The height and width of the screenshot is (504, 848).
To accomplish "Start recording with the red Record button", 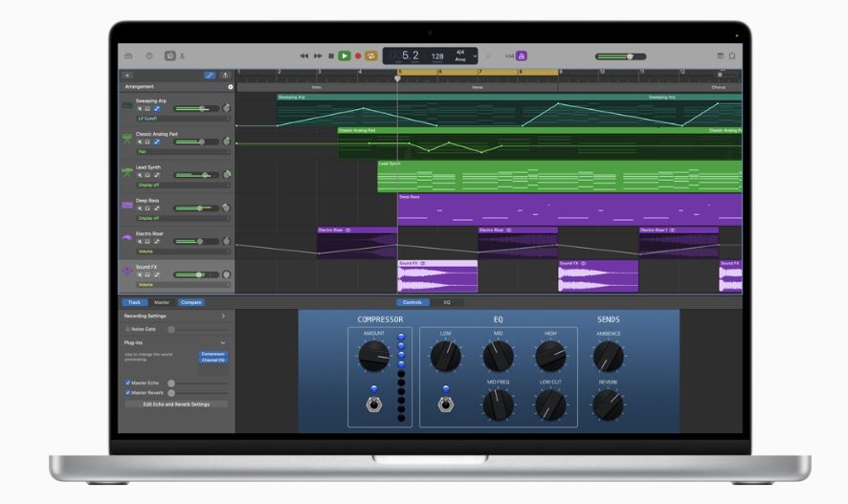I will coord(357,56).
